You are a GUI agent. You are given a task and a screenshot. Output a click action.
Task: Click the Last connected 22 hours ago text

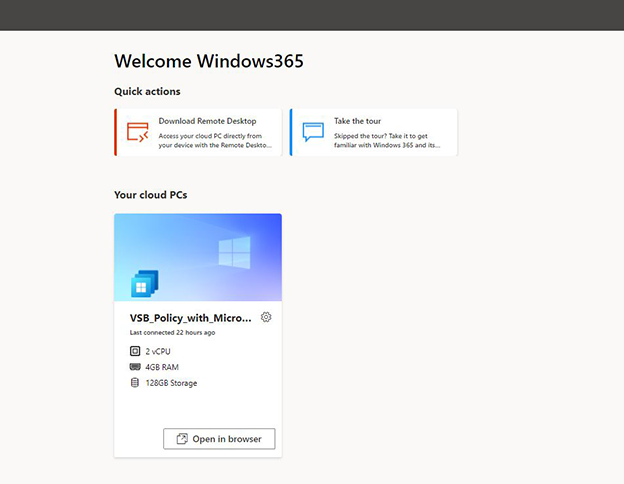172,332
